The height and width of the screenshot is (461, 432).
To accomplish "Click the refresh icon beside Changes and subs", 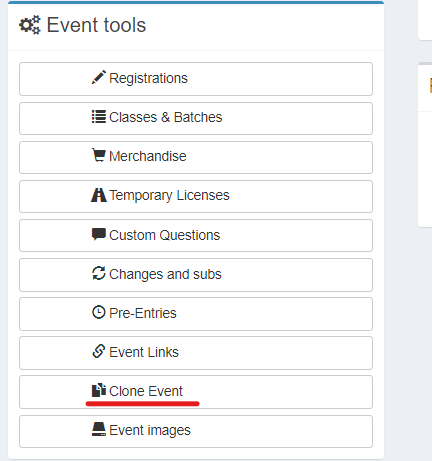I will click(x=99, y=273).
